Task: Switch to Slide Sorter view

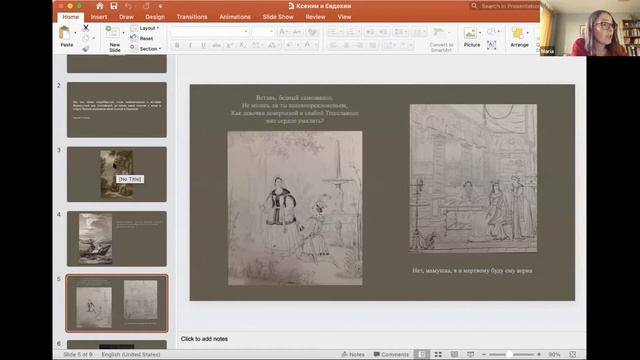Action: 438,354
